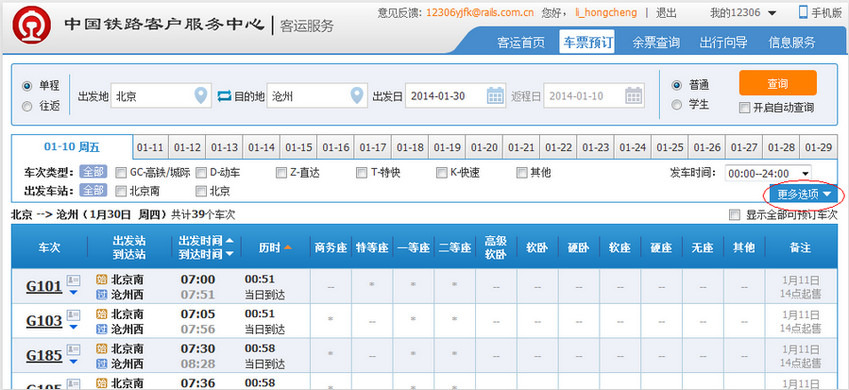Open 车票预订 nav tab
Screen dimensions: 849x390
tap(587, 42)
